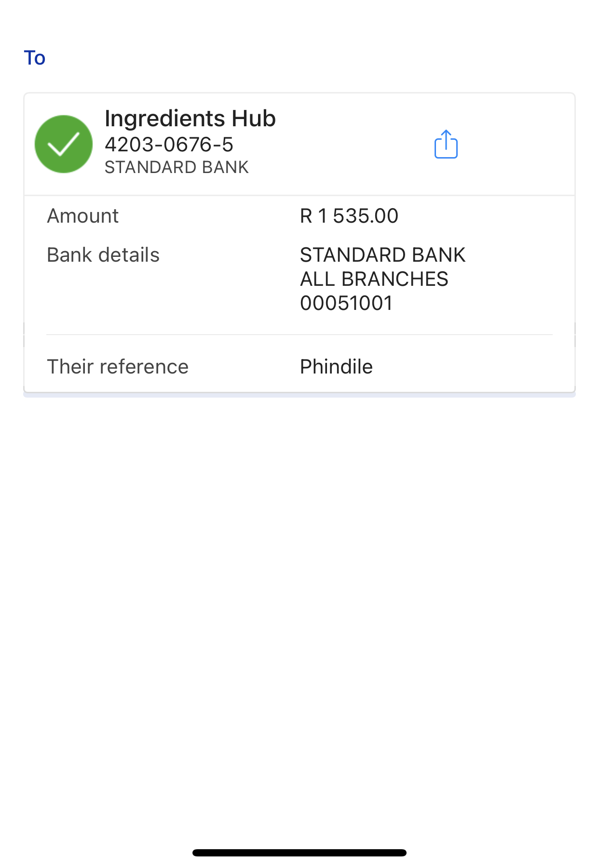Select STANDARD BANK in the bank details
599x868 pixels.
382,255
